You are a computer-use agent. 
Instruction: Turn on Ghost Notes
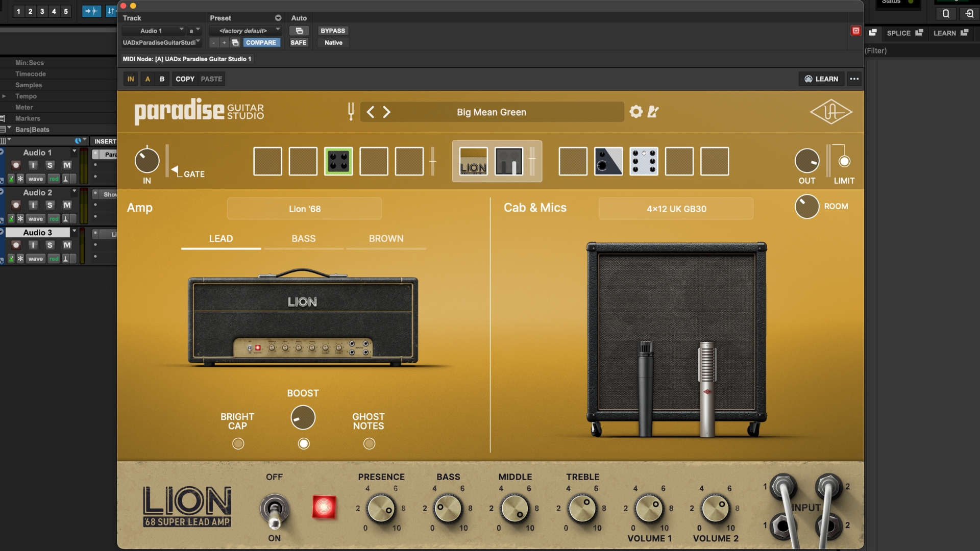[x=369, y=443]
